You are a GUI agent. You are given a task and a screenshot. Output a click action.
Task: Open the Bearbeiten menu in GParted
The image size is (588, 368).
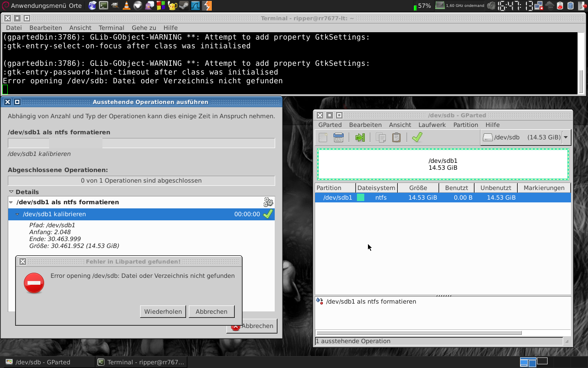coord(365,125)
